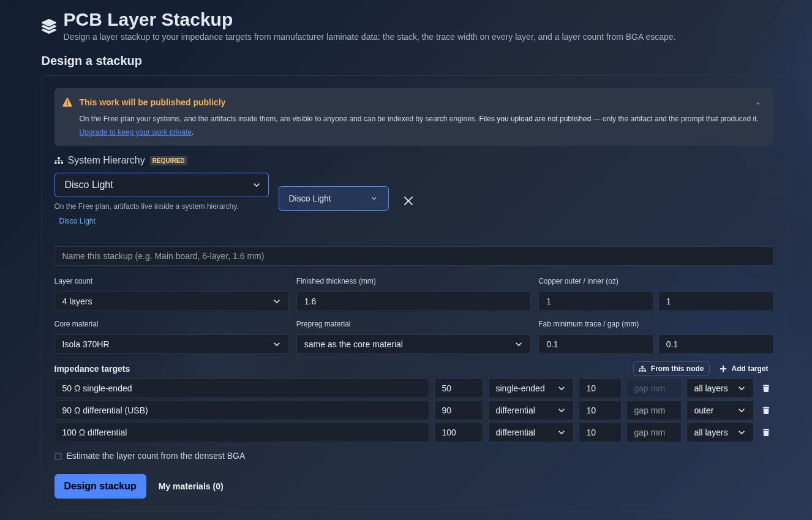Click the PCB layer stack logo icon

point(49,26)
